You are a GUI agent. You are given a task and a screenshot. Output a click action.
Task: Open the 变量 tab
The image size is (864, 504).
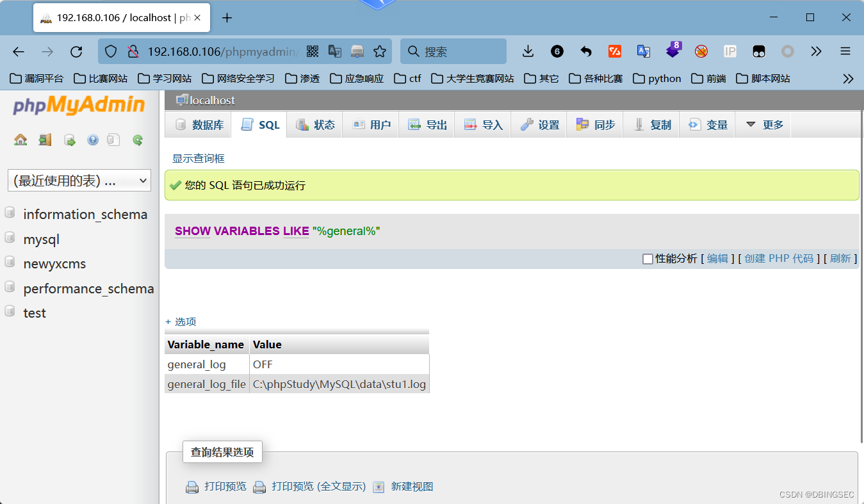pos(707,125)
